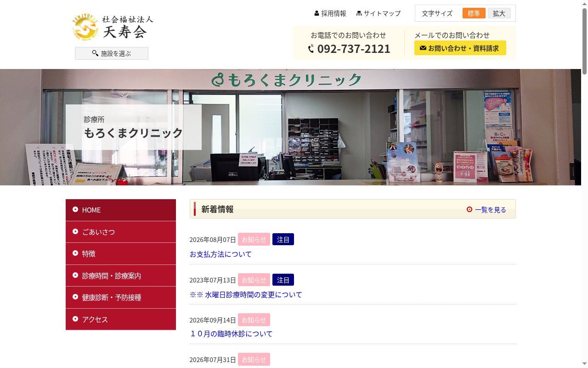Open the お支払方法について news item

tap(220, 254)
